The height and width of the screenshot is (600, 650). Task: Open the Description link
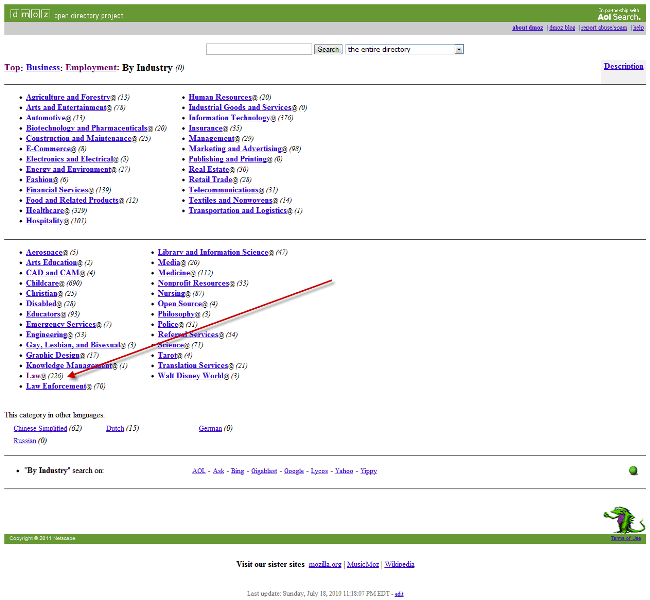click(x=623, y=66)
